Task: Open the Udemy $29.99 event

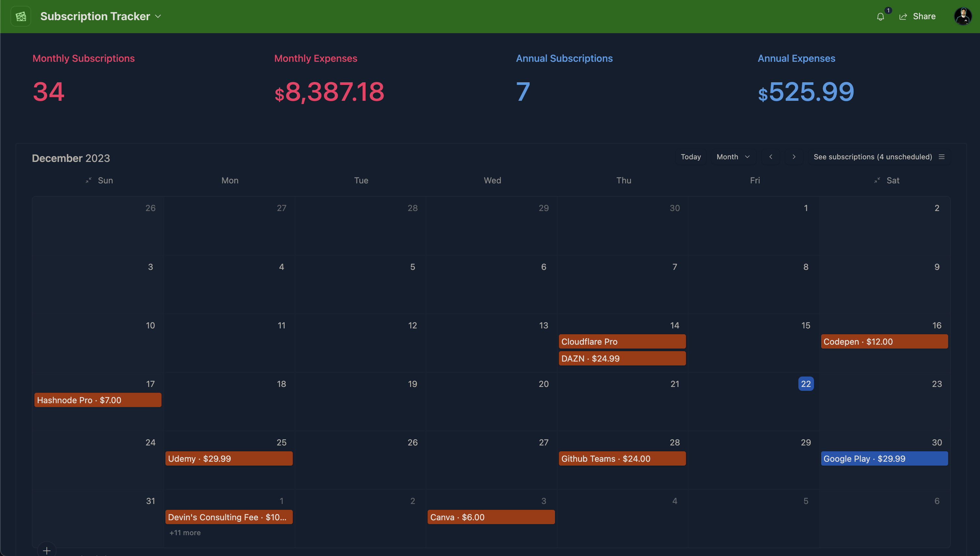Action: pos(229,458)
